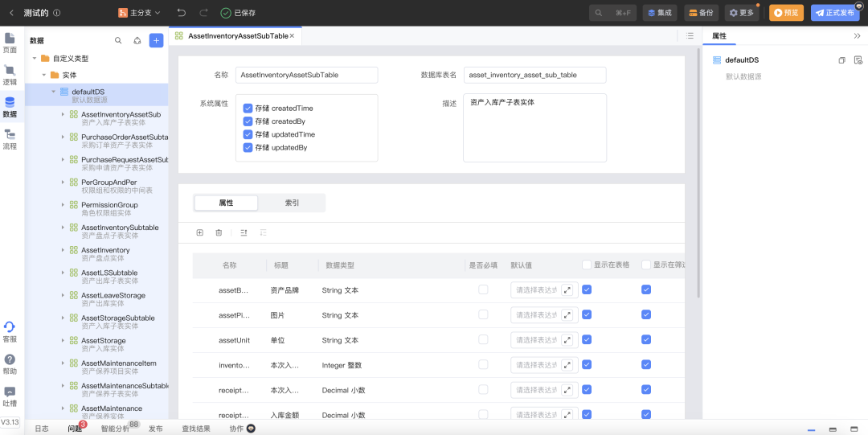Redo the last change
Image resolution: width=868 pixels, height=435 pixels.
[x=203, y=12]
